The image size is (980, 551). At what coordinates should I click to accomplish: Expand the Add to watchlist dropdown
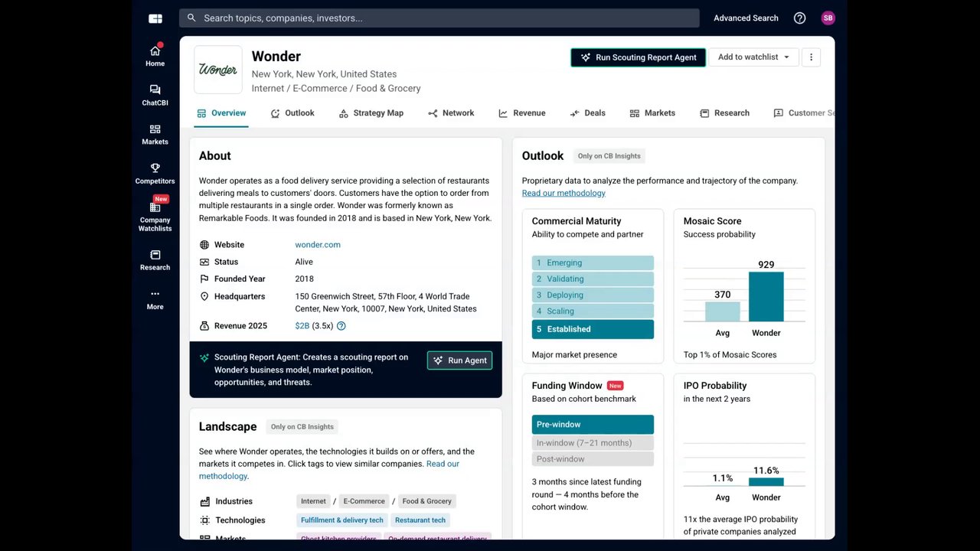click(x=753, y=57)
